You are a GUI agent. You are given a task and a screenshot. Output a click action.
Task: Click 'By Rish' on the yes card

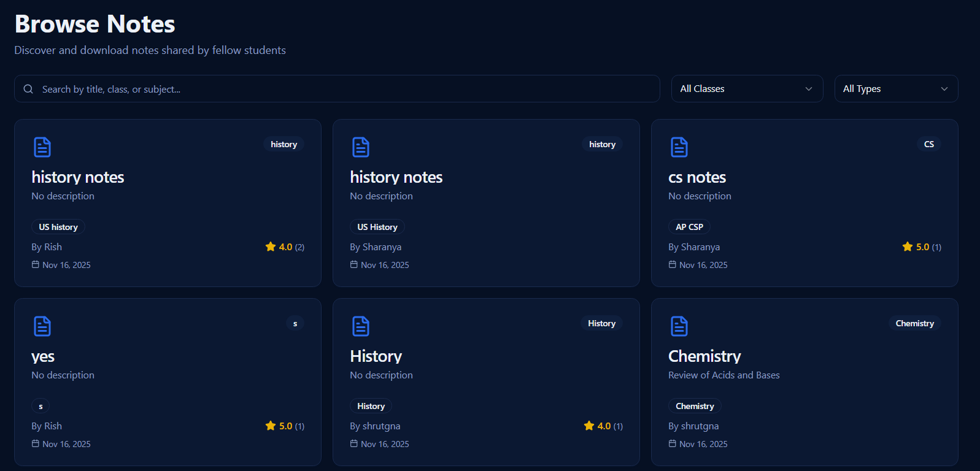[x=47, y=426]
